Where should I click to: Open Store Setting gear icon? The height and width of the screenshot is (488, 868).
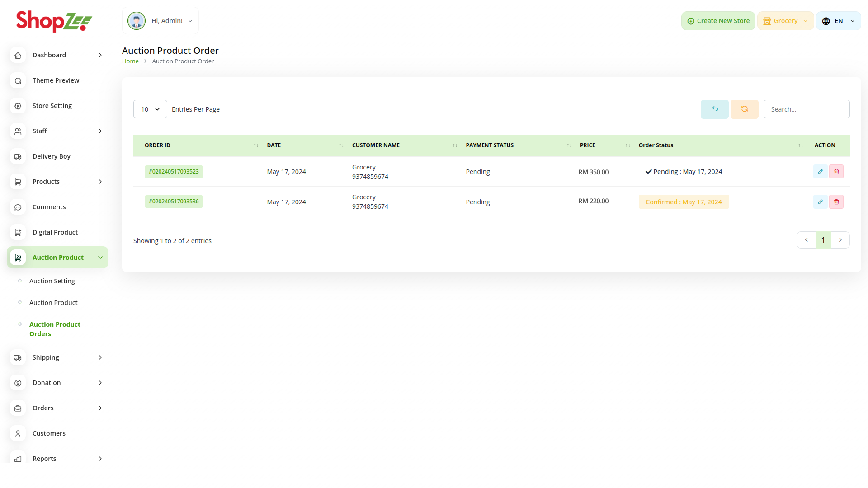coord(18,106)
